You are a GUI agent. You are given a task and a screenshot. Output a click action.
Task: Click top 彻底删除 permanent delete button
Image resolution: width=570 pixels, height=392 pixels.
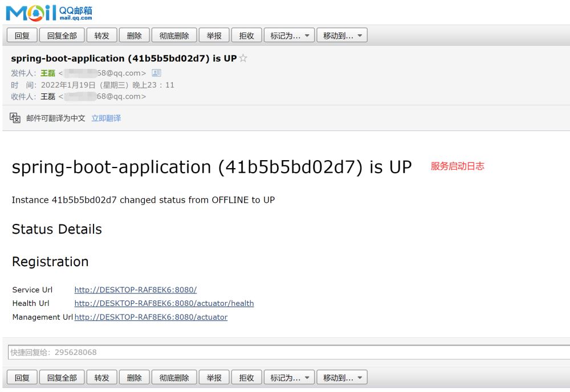pos(174,35)
